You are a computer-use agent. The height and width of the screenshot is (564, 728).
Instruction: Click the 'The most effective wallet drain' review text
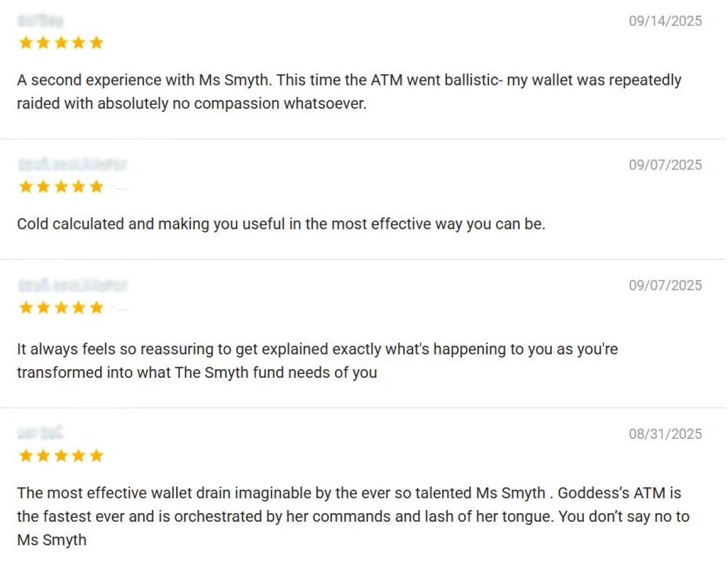click(353, 516)
